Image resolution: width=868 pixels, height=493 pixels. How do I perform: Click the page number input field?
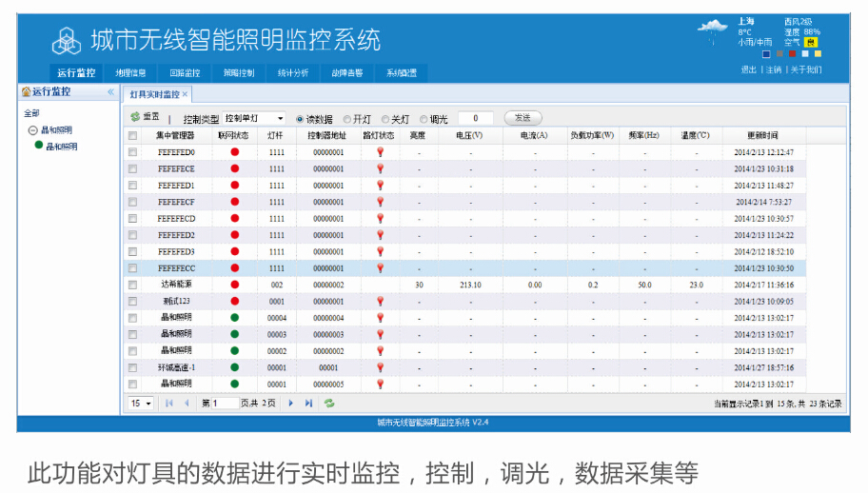pyautogui.click(x=226, y=404)
